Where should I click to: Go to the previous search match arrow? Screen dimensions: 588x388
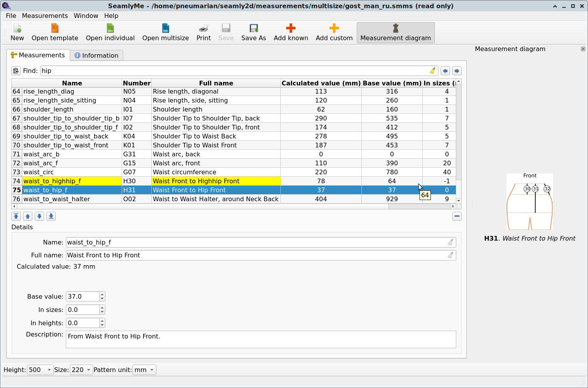tap(445, 71)
